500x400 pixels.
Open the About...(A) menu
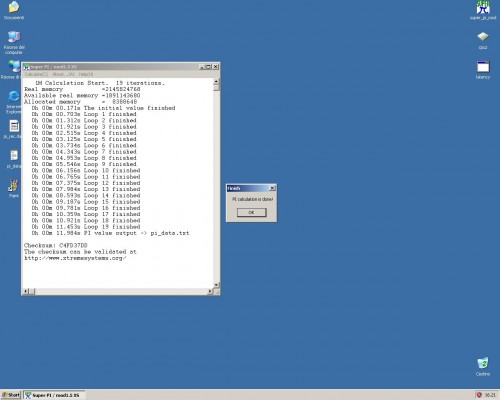(63, 74)
